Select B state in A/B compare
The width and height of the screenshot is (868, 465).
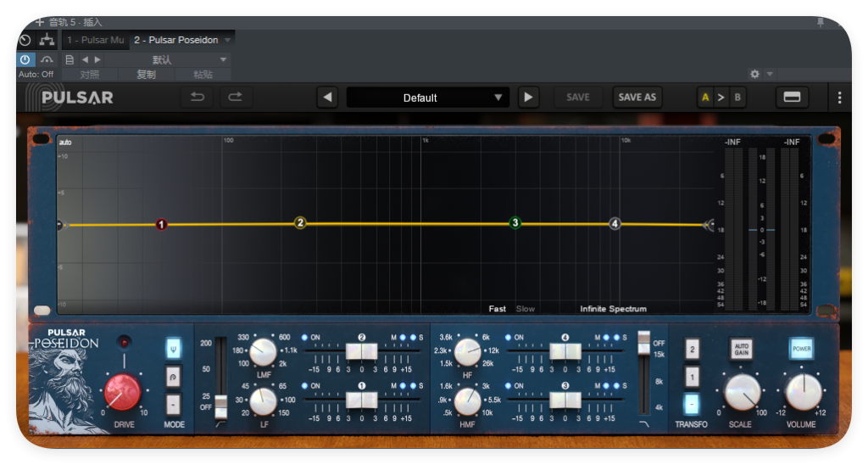[x=737, y=98]
